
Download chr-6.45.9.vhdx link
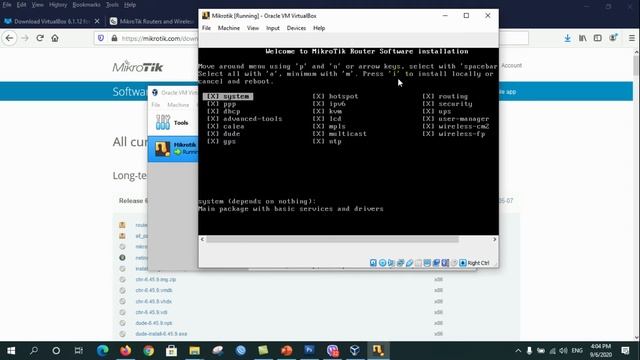click(x=153, y=301)
